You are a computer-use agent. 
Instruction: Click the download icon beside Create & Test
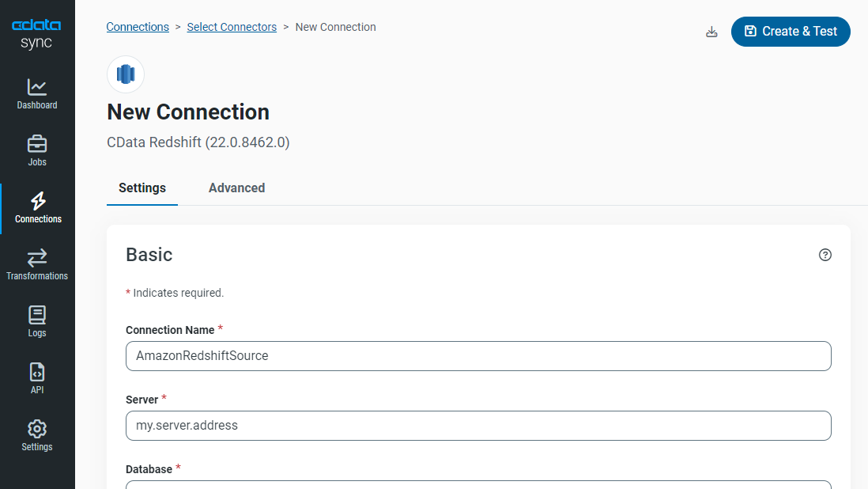pos(711,32)
